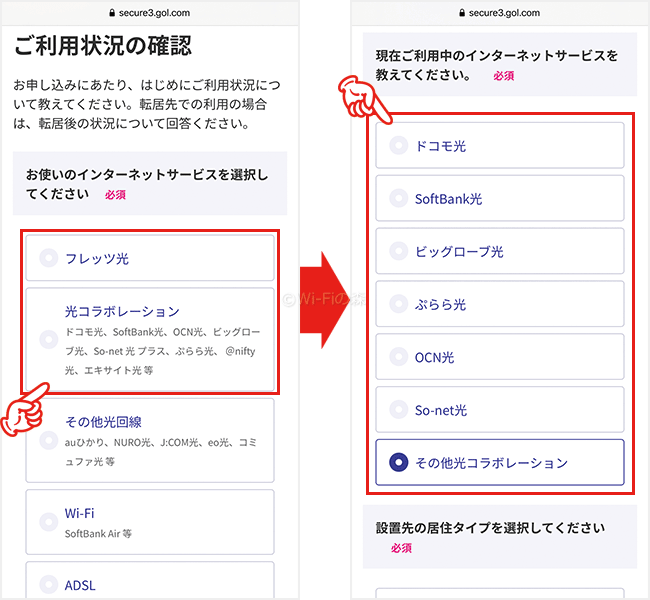Click the SoftBank Air 等 description text
Viewport: 650px width, 600px height.
coord(98,534)
